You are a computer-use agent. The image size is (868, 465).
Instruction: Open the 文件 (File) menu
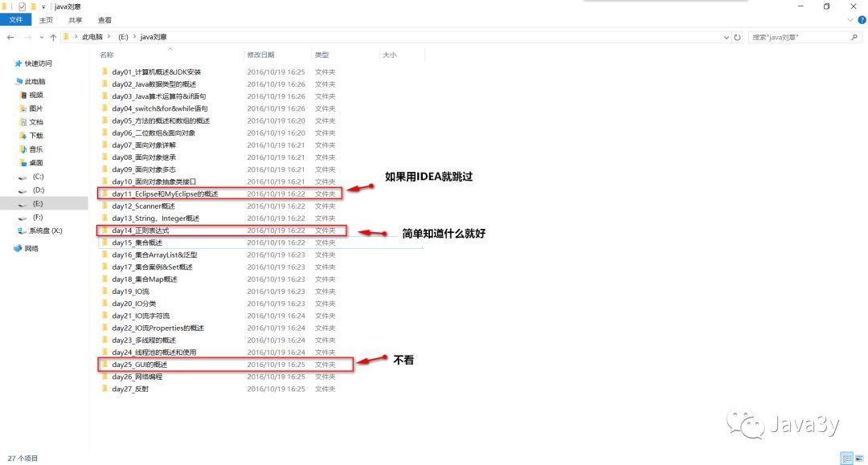point(16,20)
